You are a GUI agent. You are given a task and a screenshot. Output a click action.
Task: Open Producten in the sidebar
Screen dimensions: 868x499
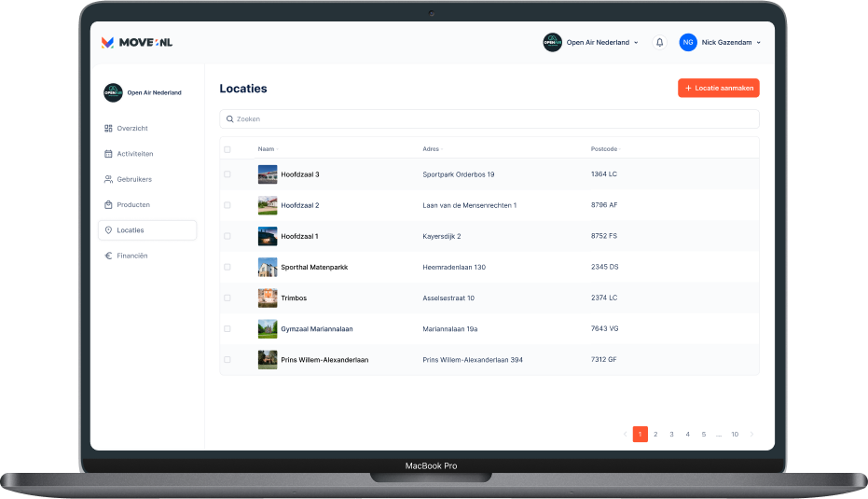tap(132, 204)
